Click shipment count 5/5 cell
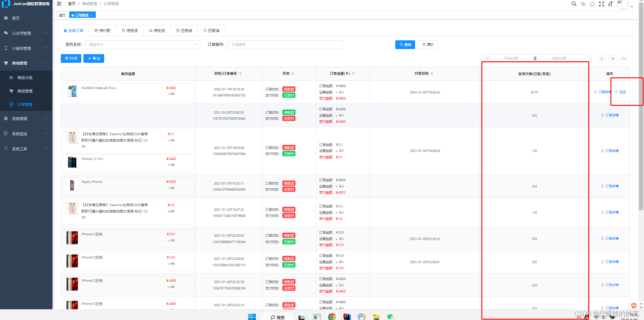The height and width of the screenshot is (320, 644). (534, 116)
